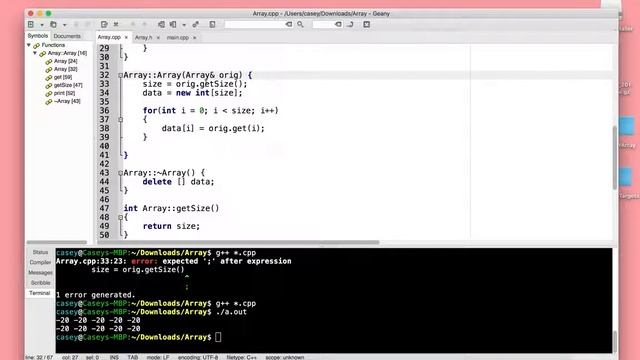Navigate forward a location in toolbar
The image size is (640, 360).
coord(144,24)
